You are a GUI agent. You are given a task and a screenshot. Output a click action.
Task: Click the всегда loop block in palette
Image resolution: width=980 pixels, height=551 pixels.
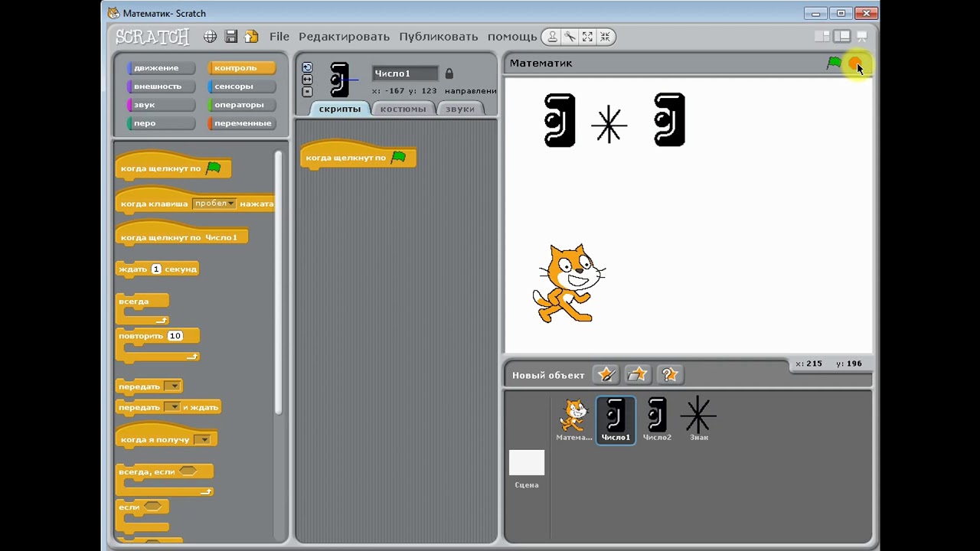coord(142,308)
